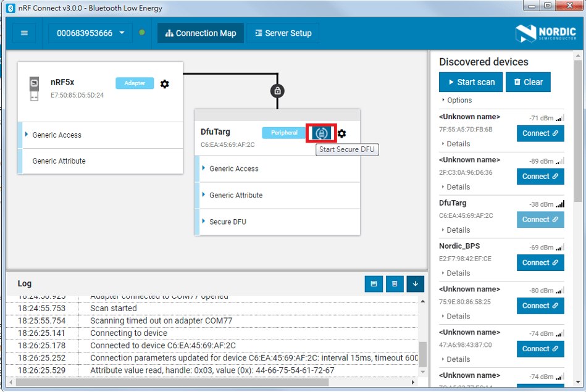
Task: Open the hamburger main menu
Action: [x=24, y=33]
